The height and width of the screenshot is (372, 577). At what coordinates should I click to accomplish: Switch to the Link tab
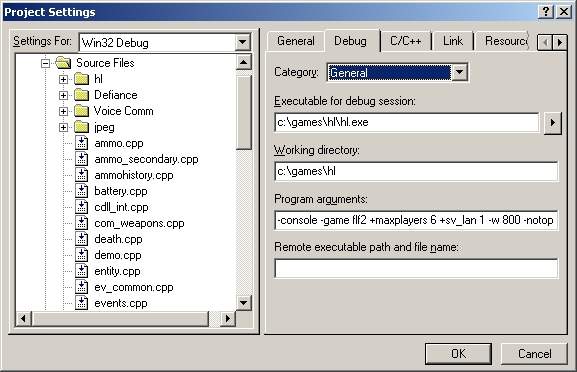click(453, 40)
